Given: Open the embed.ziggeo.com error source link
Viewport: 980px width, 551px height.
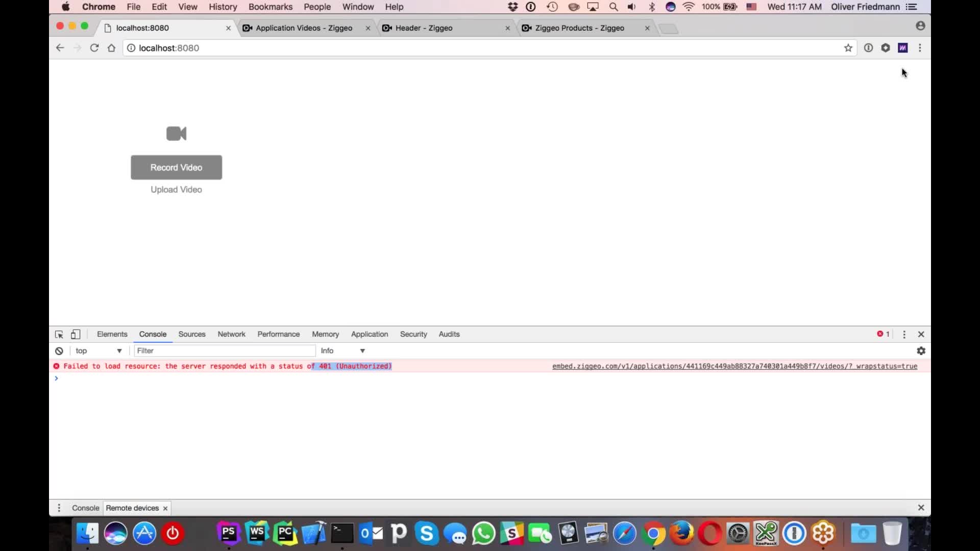Looking at the screenshot, I should tap(734, 366).
